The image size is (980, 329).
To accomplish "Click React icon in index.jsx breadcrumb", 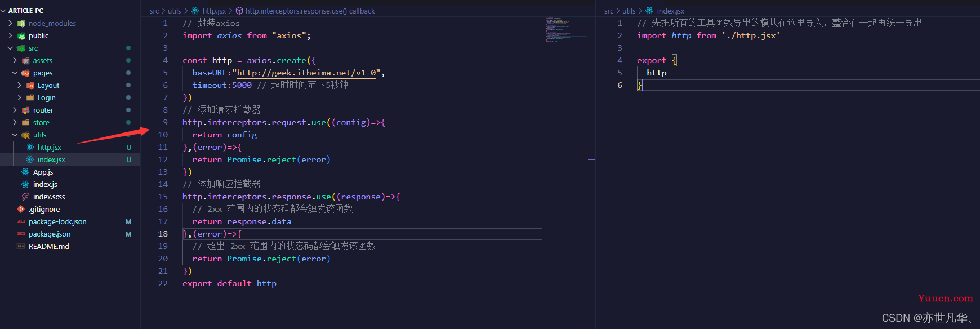I will point(649,11).
